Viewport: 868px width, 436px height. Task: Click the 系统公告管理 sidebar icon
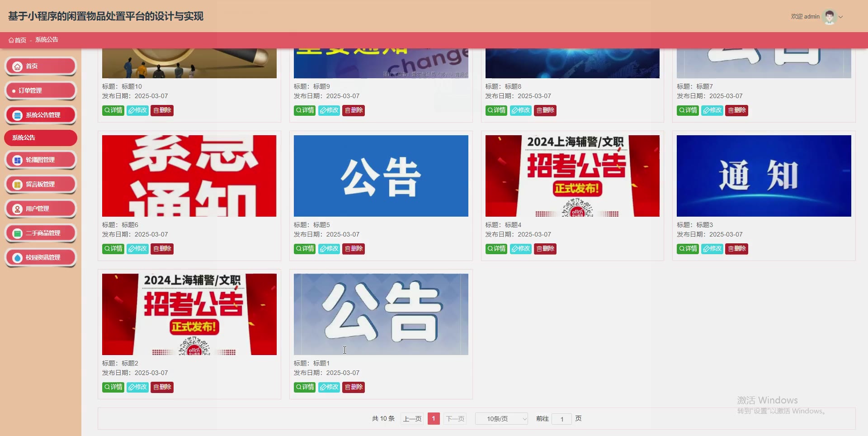[17, 115]
